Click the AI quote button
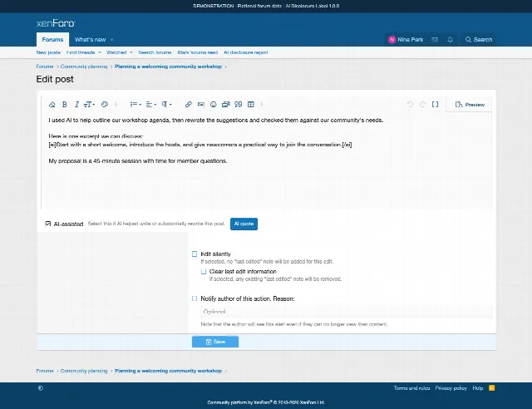 pyautogui.click(x=244, y=224)
